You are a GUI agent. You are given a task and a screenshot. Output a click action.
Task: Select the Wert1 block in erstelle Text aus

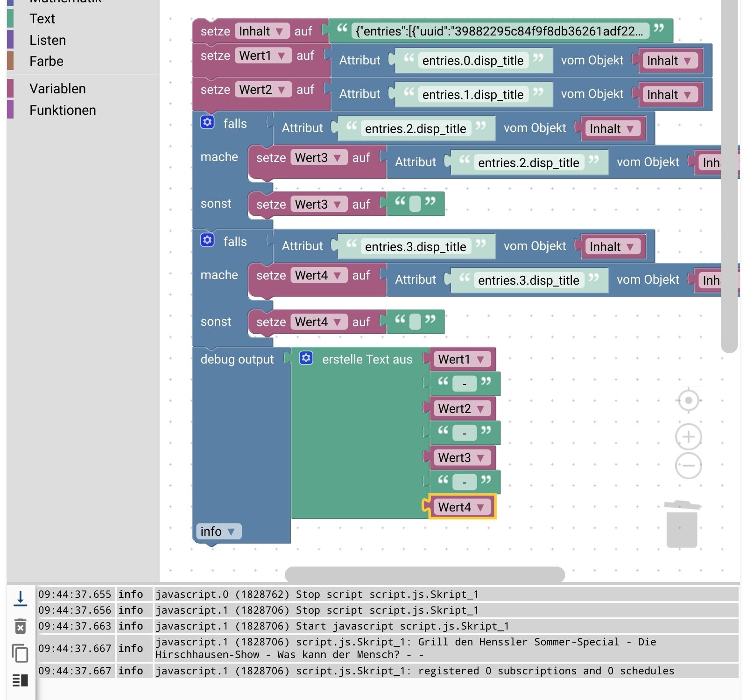pyautogui.click(x=462, y=359)
